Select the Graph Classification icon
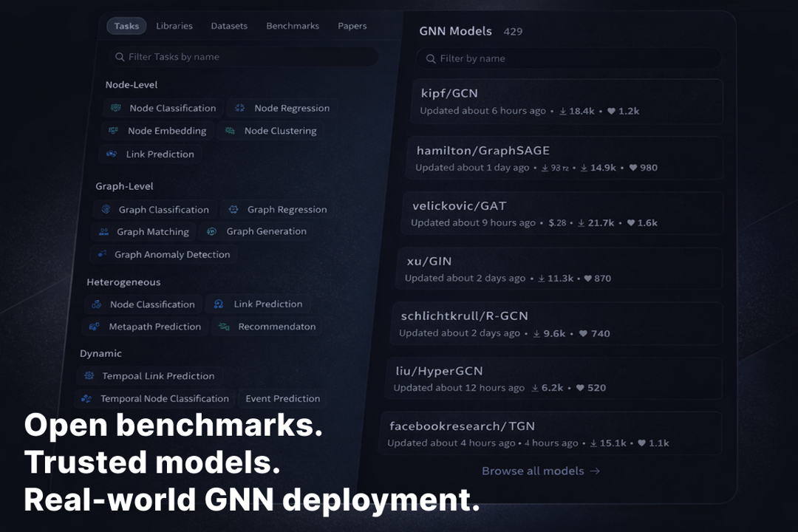Screen dimensions: 798x532 pyautogui.click(x=105, y=209)
